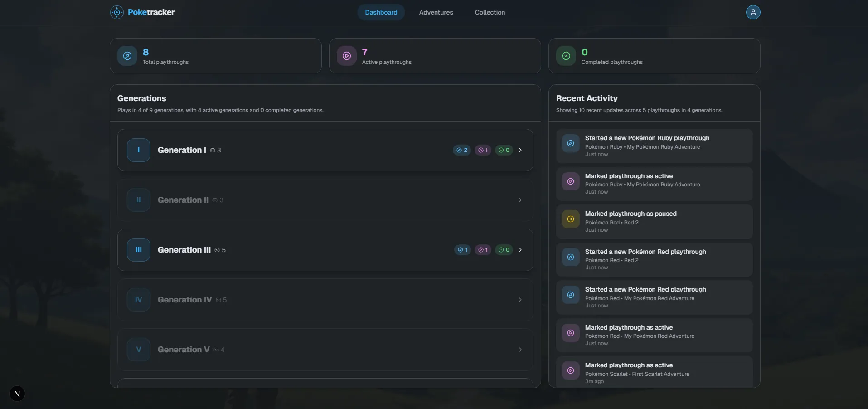Click the Generation IV roman numeral badge
This screenshot has height=409, width=868.
tap(139, 300)
